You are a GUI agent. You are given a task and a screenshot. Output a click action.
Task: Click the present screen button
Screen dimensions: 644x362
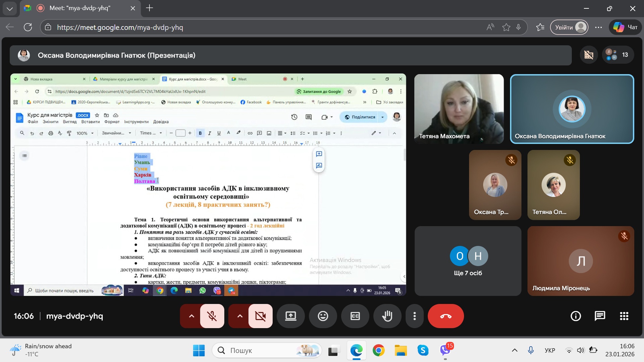290,316
